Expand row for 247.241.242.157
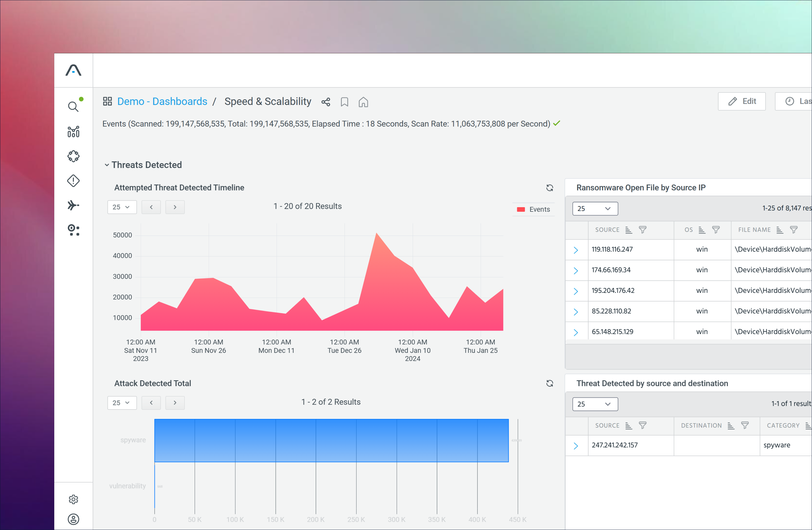 click(575, 446)
